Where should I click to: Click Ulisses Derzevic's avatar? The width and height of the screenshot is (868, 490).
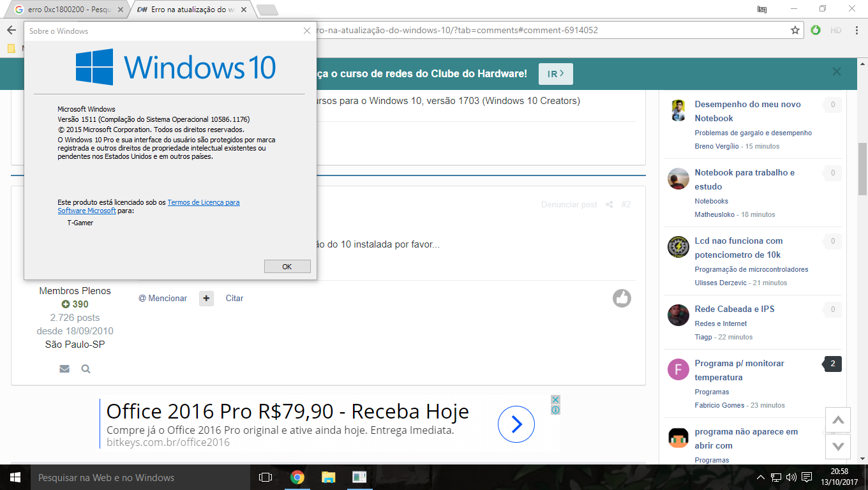(x=678, y=247)
